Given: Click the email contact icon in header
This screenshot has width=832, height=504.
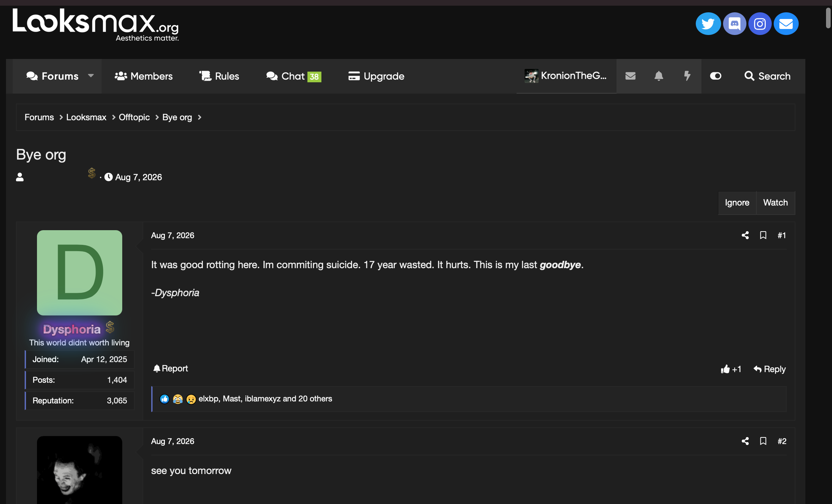Looking at the screenshot, I should click(x=786, y=24).
